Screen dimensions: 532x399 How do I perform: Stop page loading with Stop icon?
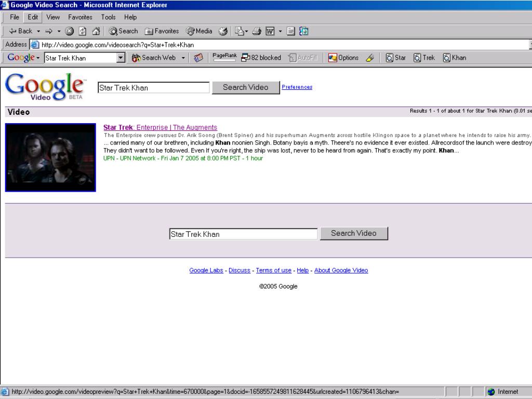[69, 31]
